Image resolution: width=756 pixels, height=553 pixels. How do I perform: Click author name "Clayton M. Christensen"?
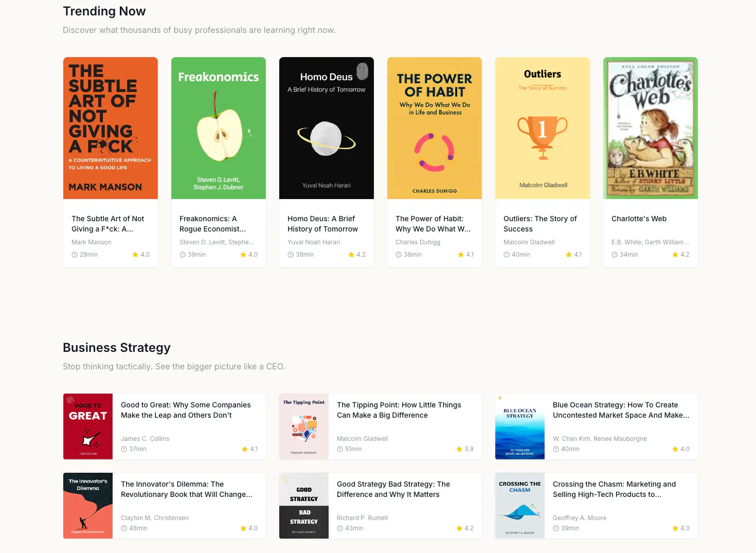155,518
